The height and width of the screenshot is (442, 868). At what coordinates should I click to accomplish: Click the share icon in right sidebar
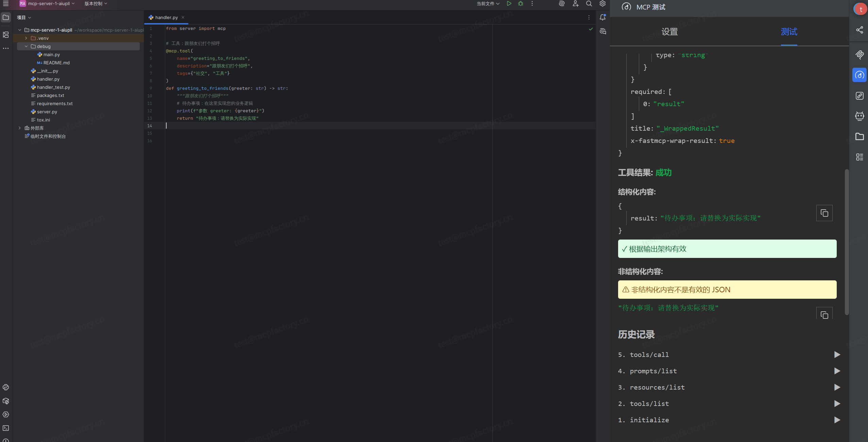click(860, 30)
